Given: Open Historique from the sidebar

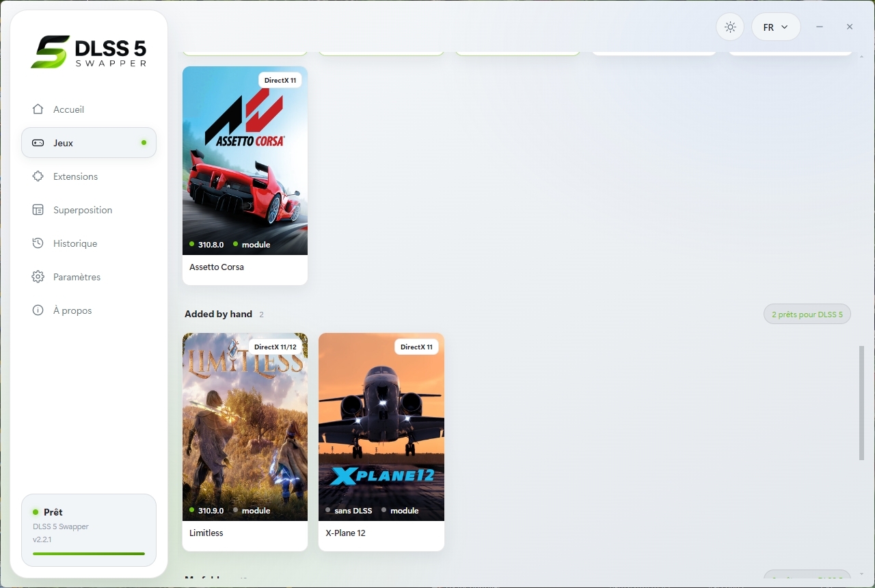Looking at the screenshot, I should click(x=89, y=243).
